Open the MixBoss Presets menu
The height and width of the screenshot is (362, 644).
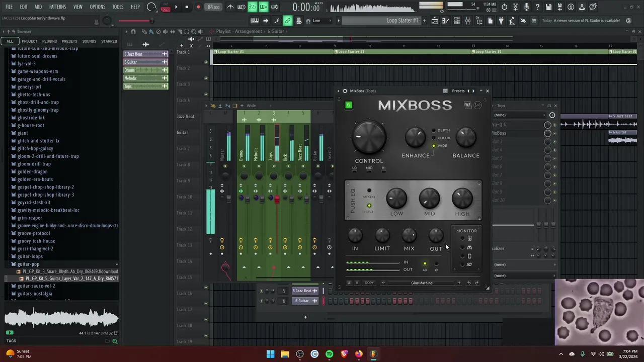(458, 91)
